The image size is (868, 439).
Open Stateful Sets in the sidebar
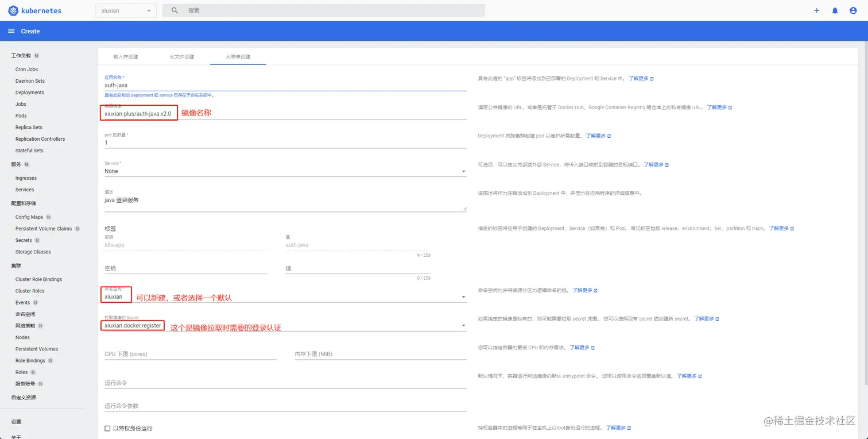[29, 151]
